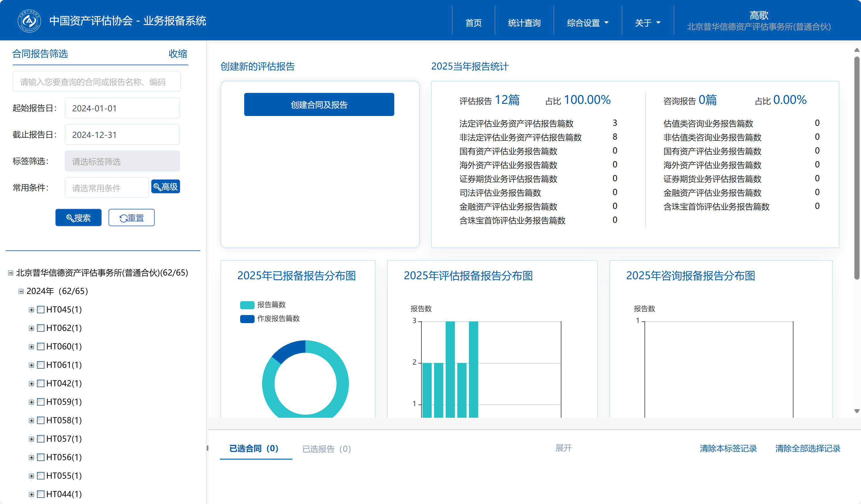
Task: Switch to 已选报告 tab
Action: 326,449
